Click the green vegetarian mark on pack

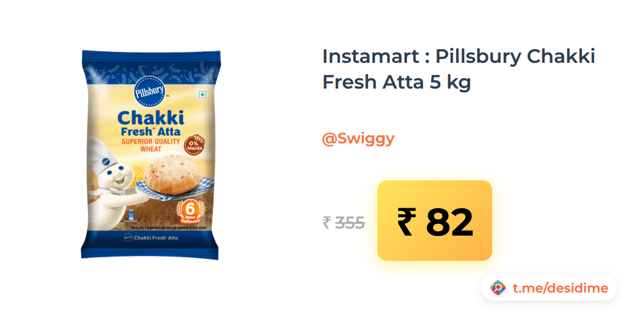[203, 95]
